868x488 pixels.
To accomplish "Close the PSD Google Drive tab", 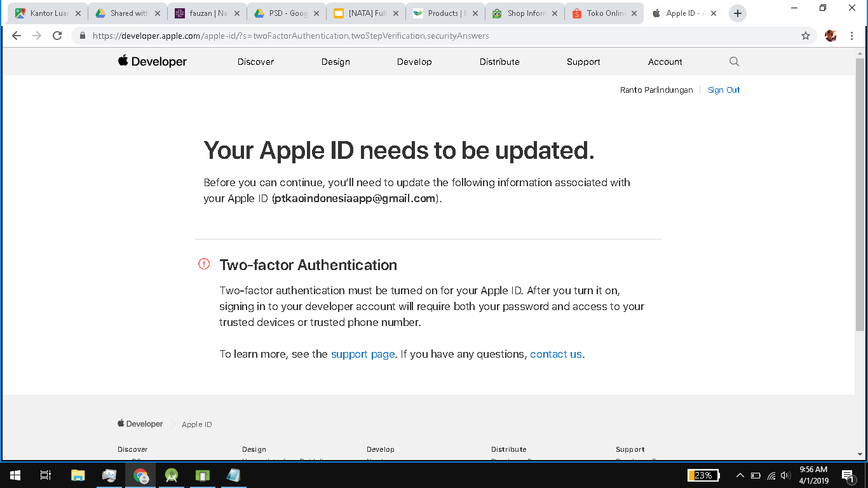I will [x=316, y=13].
